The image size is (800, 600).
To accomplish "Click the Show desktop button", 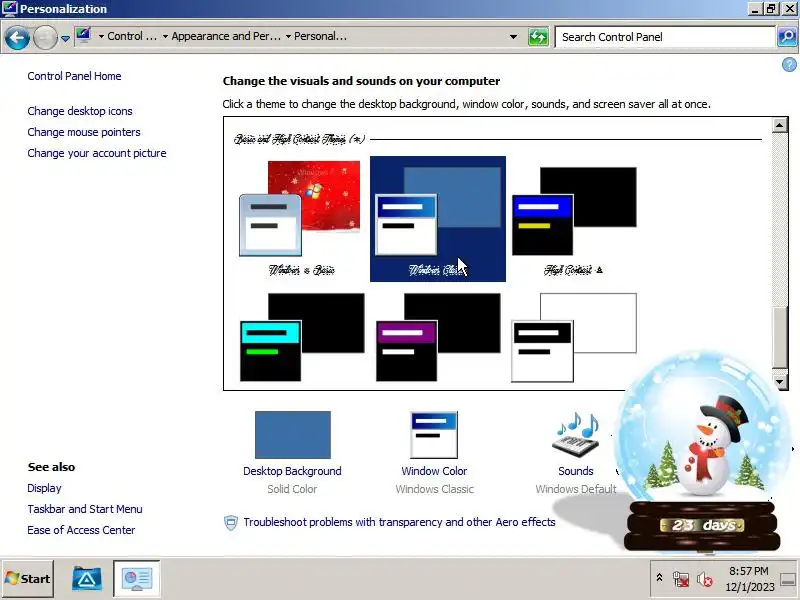I will [788, 579].
